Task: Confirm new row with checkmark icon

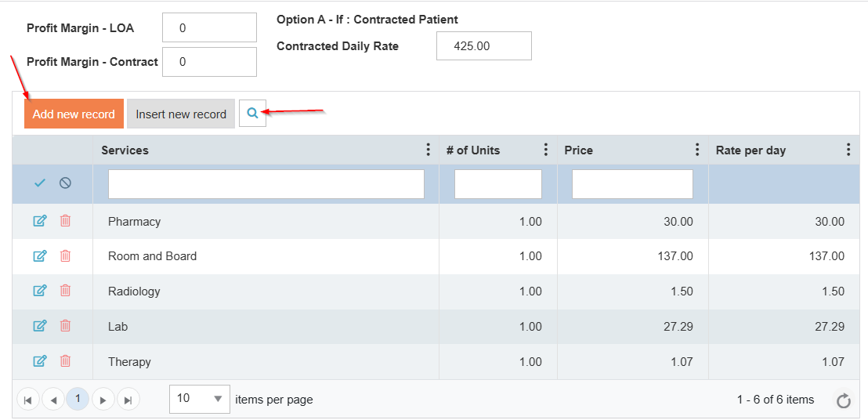Action: click(x=39, y=183)
